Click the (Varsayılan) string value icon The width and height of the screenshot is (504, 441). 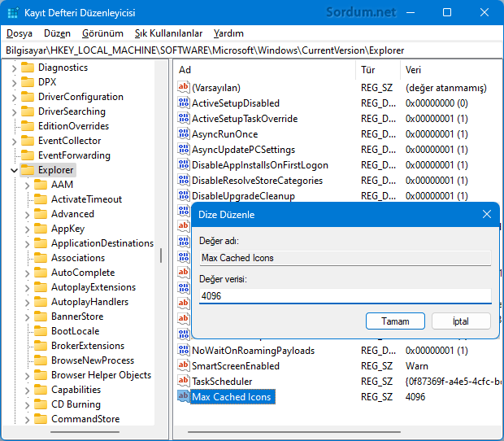click(184, 87)
